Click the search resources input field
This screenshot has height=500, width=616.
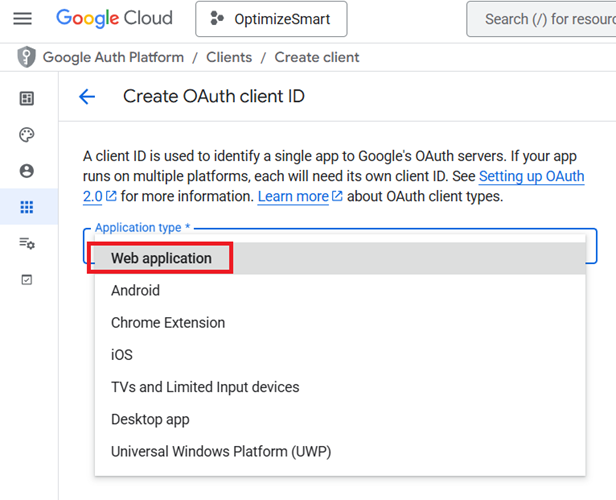click(x=545, y=19)
